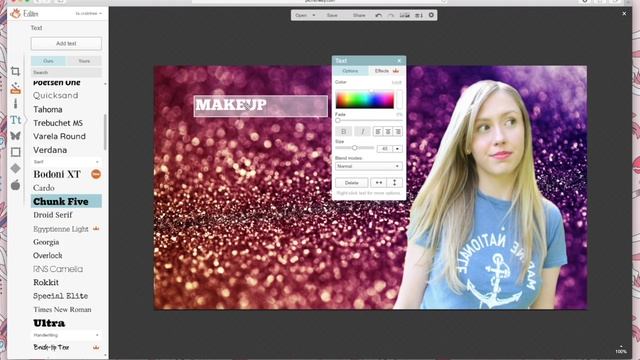Redo the last edit
Image resolution: width=640 pixels, height=360 pixels.
click(391, 16)
